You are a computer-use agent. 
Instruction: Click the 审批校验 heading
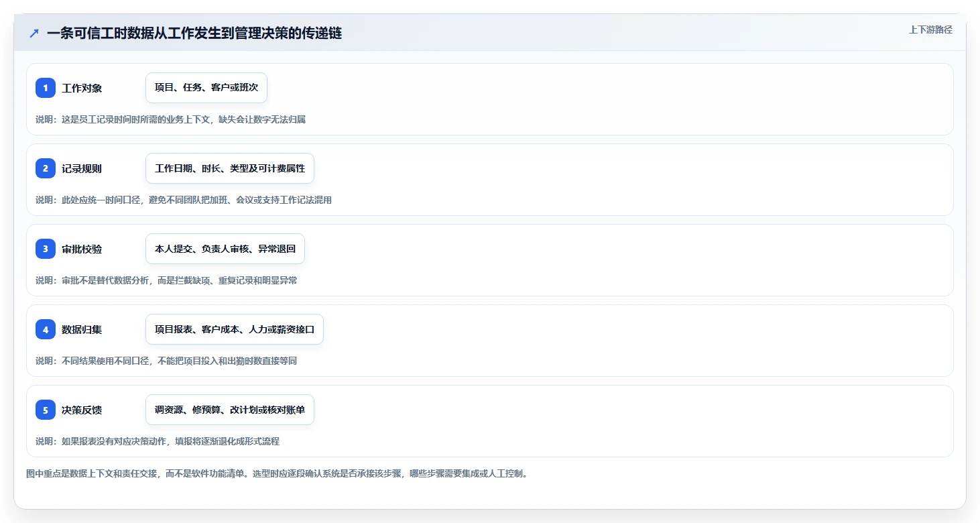[82, 249]
